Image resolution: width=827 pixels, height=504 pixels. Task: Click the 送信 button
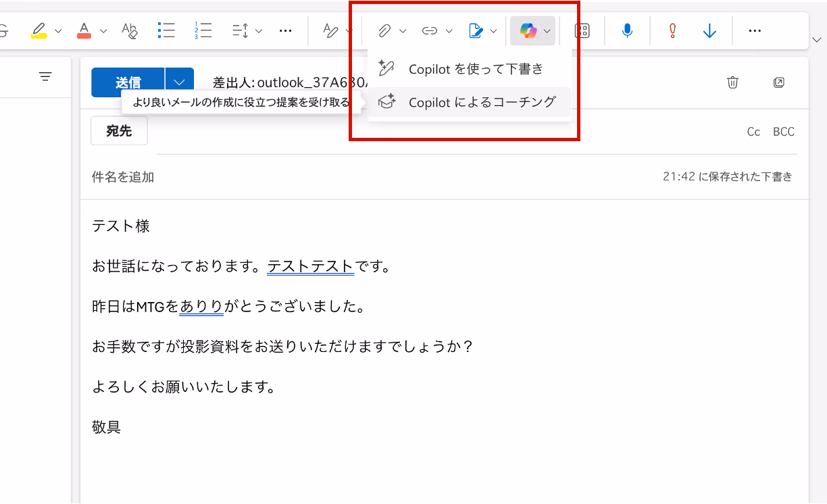(x=128, y=82)
